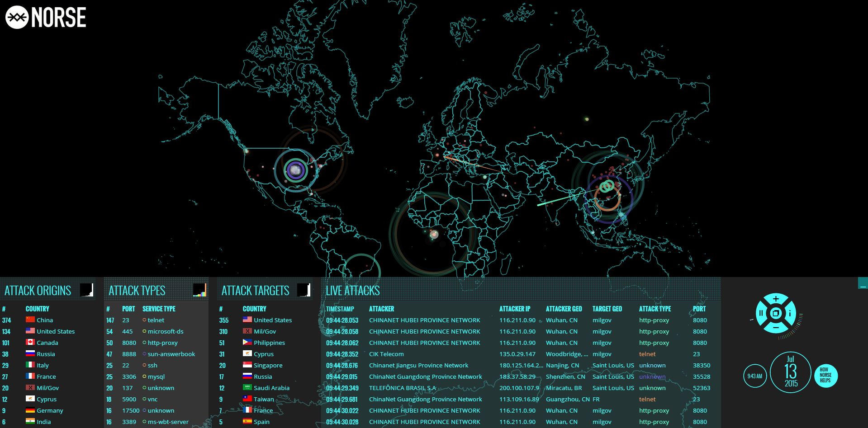The width and height of the screenshot is (868, 428).
Task: Click the green ring marker over eastern China
Action: [x=607, y=186]
